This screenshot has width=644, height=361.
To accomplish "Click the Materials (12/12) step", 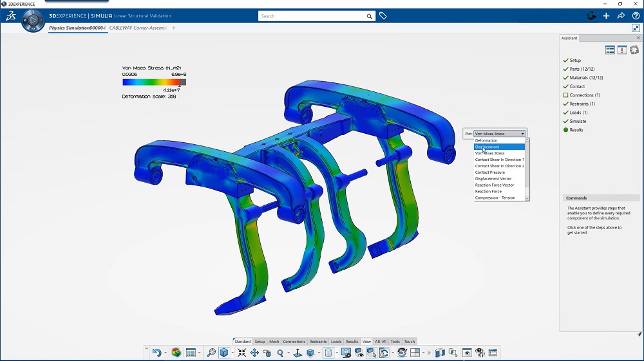I will (586, 77).
